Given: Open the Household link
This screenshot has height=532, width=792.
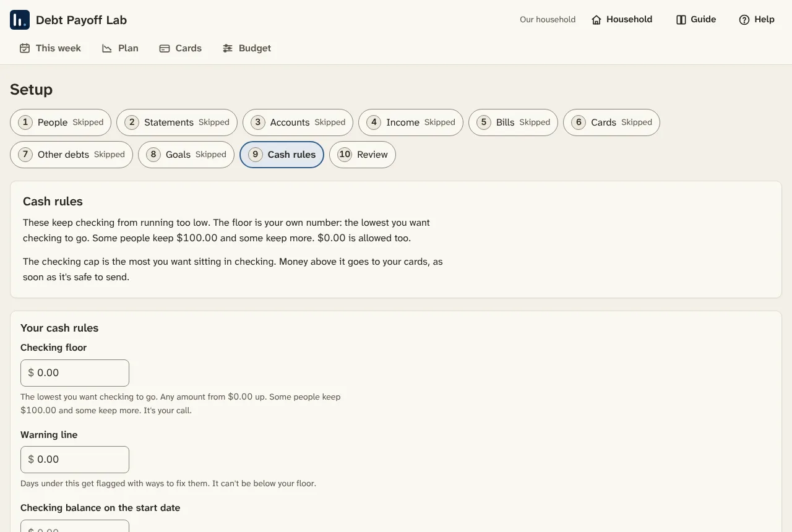Looking at the screenshot, I should 622,20.
